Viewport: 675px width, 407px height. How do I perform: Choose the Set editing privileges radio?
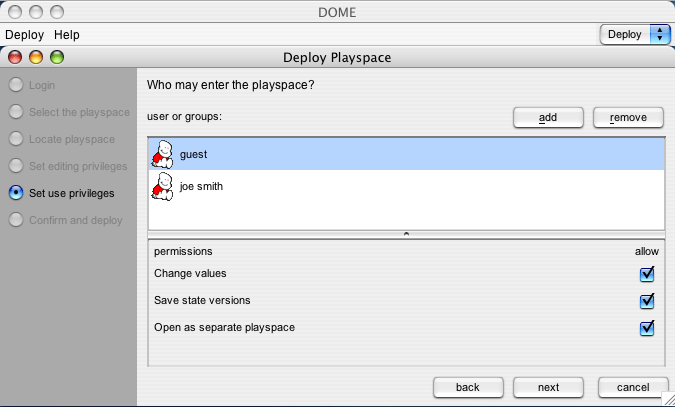click(x=16, y=166)
